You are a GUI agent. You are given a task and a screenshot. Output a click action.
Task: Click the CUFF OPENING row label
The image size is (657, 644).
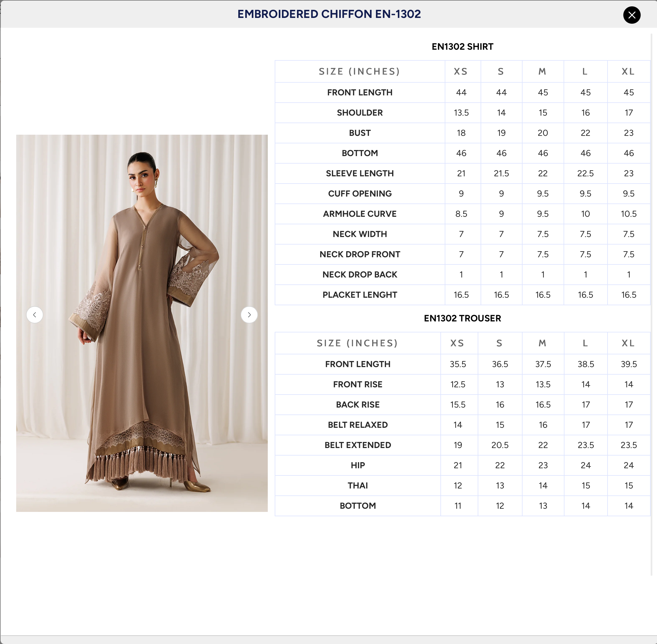pyautogui.click(x=360, y=194)
